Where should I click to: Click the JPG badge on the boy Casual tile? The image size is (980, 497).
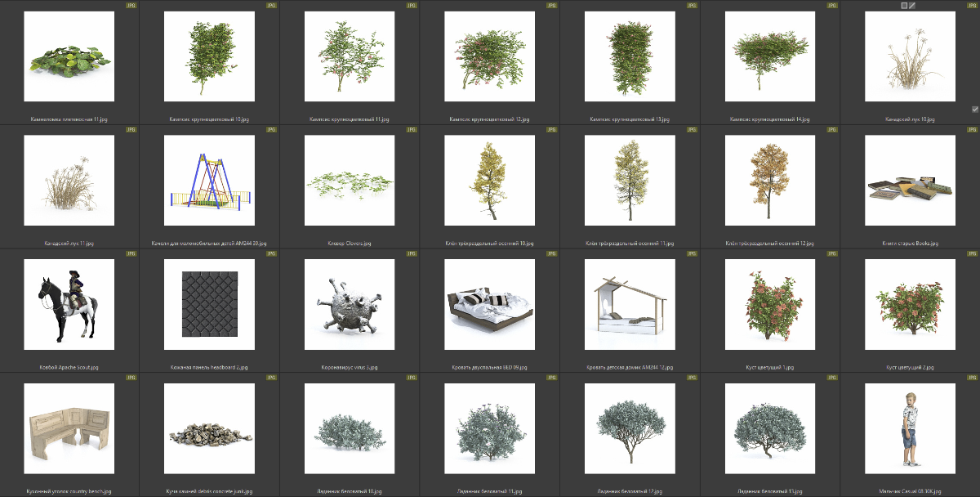[x=972, y=378]
